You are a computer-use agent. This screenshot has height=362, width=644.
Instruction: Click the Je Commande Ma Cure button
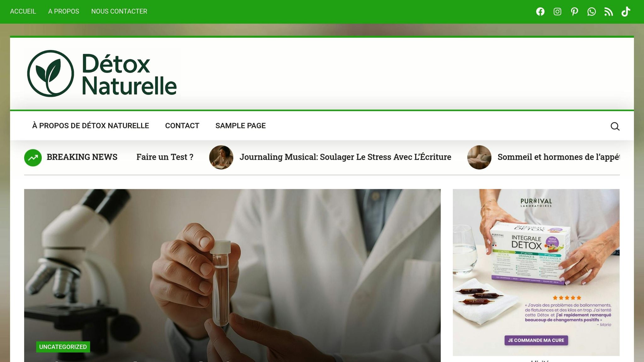click(536, 340)
